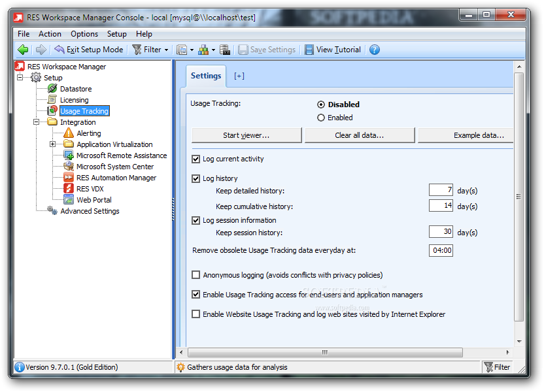This screenshot has height=392, width=544.
Task: Click the horizontal scrollbar right arrow
Action: 507,353
